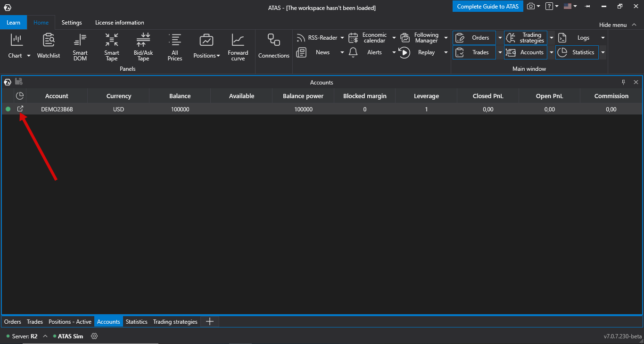Toggle the Statistics main window panel

577,52
